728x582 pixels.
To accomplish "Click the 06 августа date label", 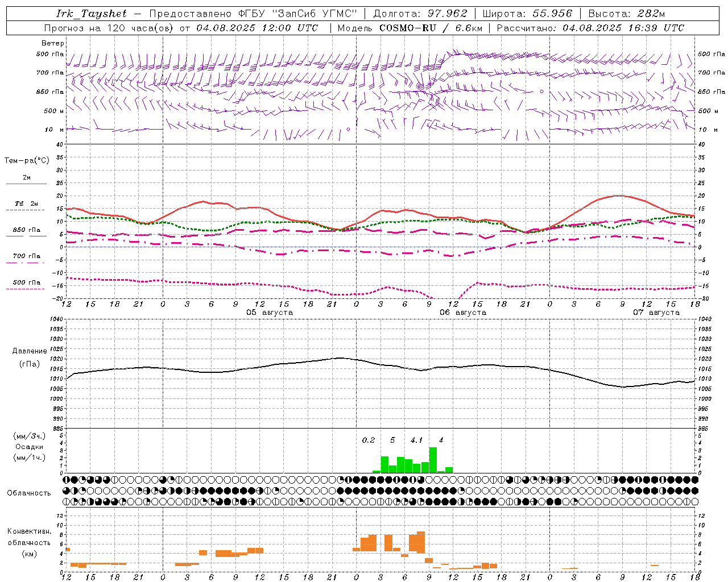I will [463, 313].
